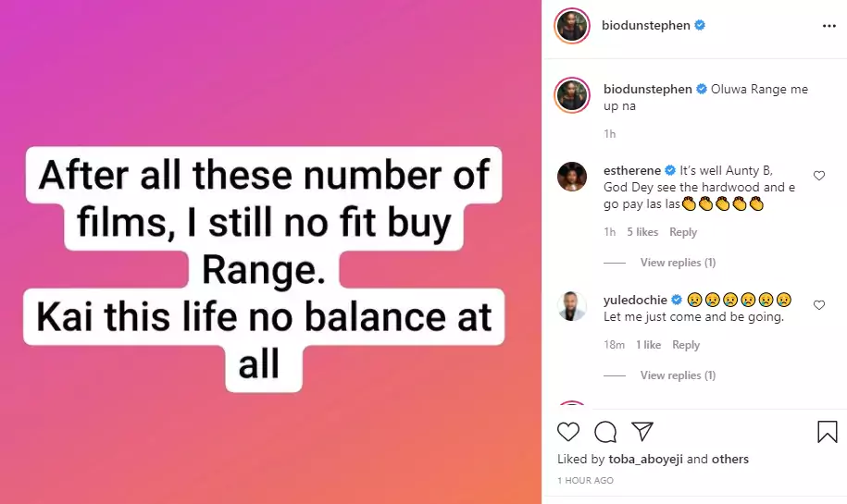Viewport: 847px width, 504px height.
Task: Open the comment bubble icon
Action: [x=605, y=432]
